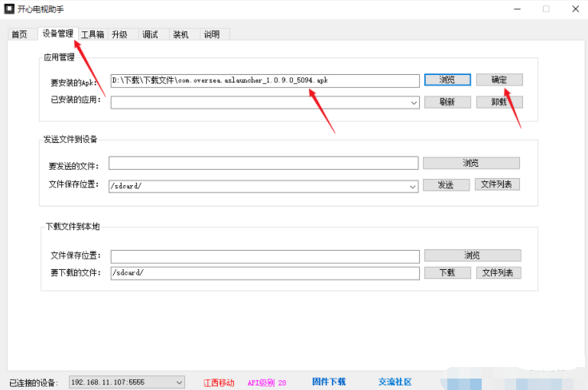Close the 开心电视助手 window
Image resolution: width=588 pixels, height=390 pixels.
576,9
